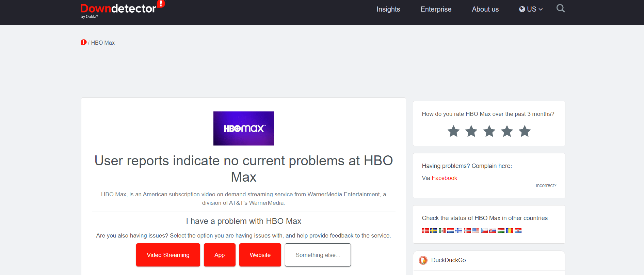
Task: Click the Something else... button
Action: pyautogui.click(x=318, y=255)
